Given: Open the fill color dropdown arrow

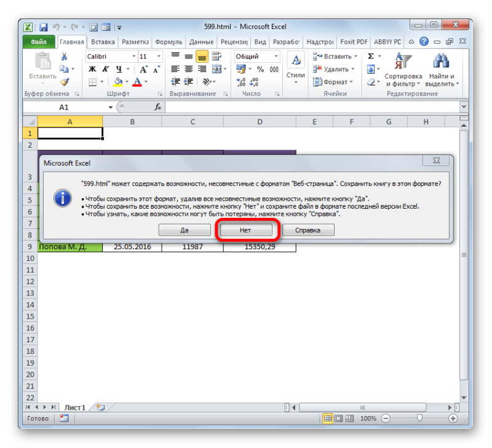Looking at the screenshot, I should [127, 82].
